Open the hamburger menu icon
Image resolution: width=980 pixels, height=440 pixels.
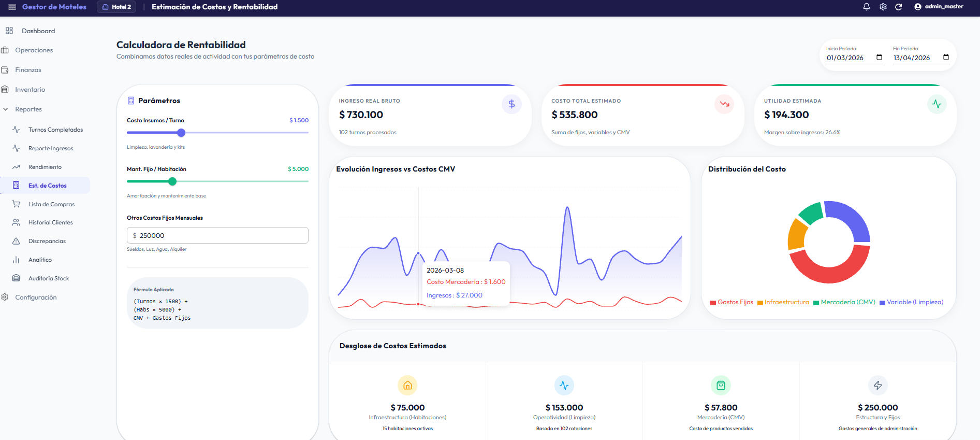pyautogui.click(x=12, y=7)
